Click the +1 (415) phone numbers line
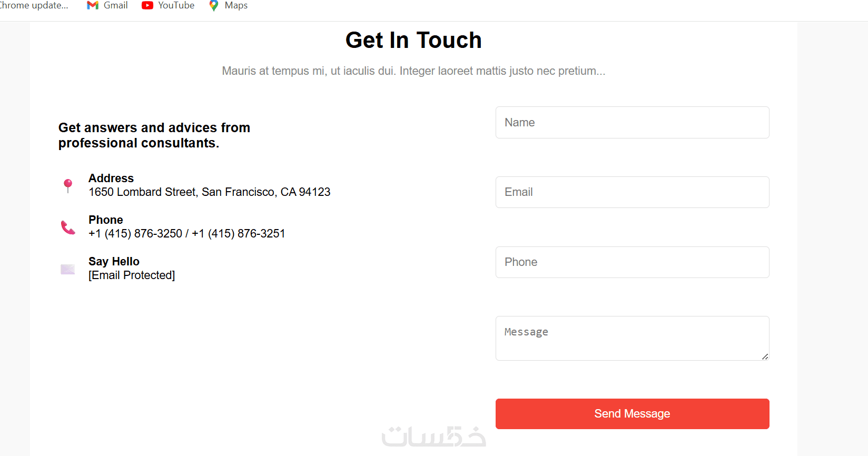This screenshot has height=456, width=868. click(x=186, y=234)
